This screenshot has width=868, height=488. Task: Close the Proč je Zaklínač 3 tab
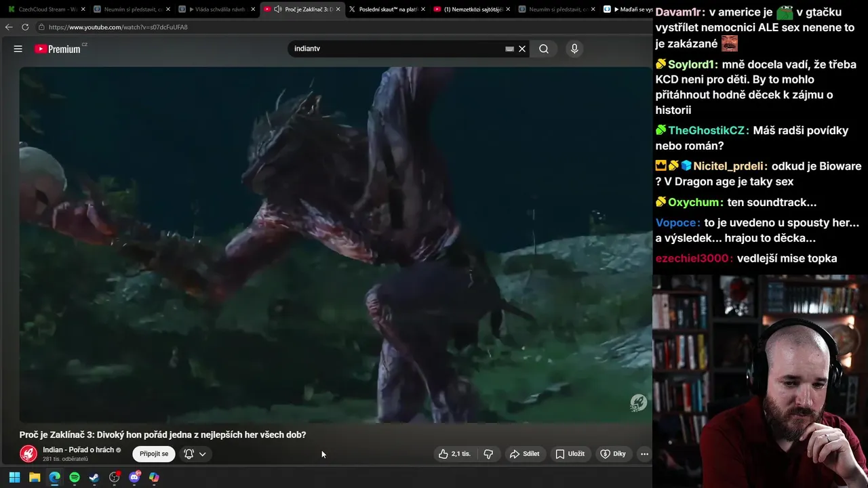pyautogui.click(x=338, y=9)
